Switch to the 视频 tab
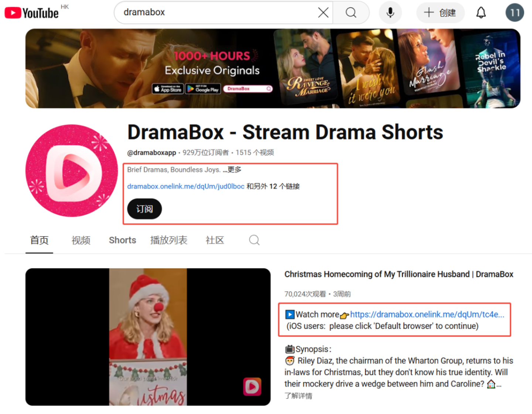Image resolution: width=532 pixels, height=414 pixels. pos(81,240)
